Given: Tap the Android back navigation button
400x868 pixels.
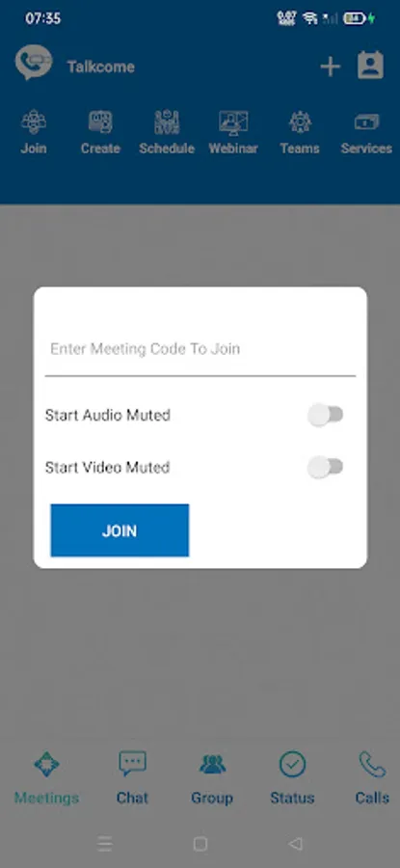Looking at the screenshot, I should pos(296,844).
